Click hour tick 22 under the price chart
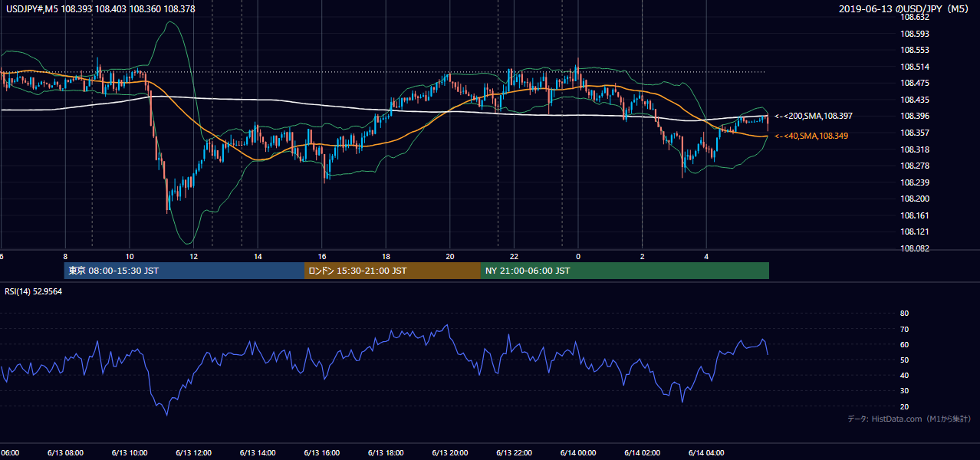This screenshot has width=980, height=460. coord(514,256)
